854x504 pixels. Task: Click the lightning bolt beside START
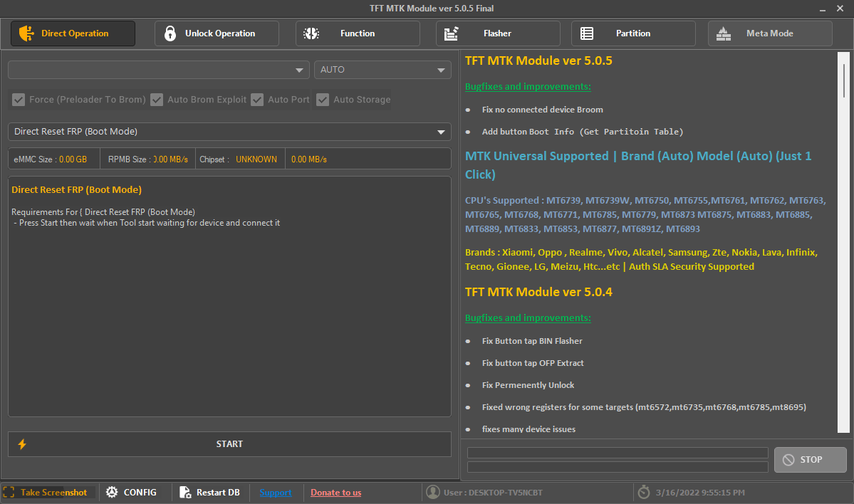point(21,443)
